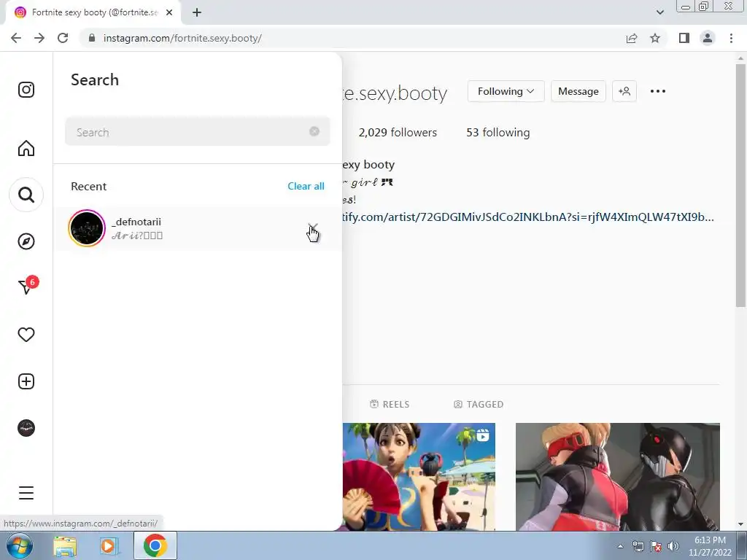Screen dimensions: 747x560
Task: Switch to the Tagged tab
Action: point(479,404)
